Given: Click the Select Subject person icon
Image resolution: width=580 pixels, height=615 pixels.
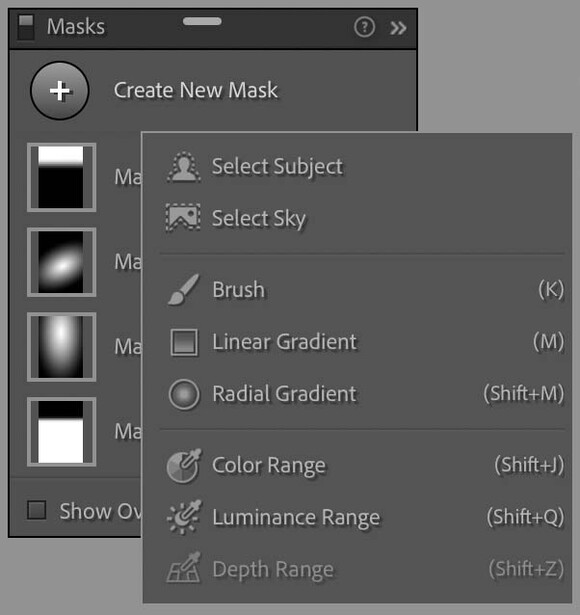Looking at the screenshot, I should pos(184,166).
